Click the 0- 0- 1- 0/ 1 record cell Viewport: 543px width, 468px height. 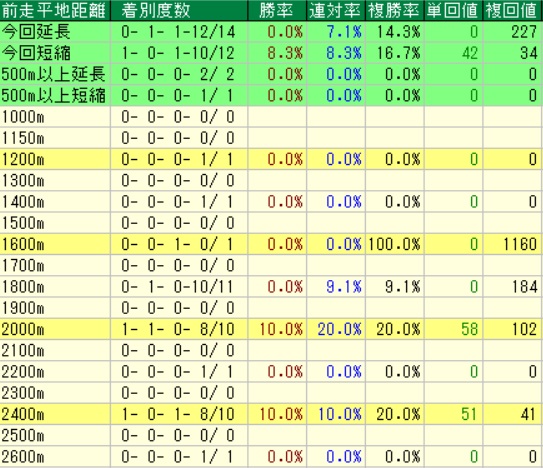pos(178,245)
